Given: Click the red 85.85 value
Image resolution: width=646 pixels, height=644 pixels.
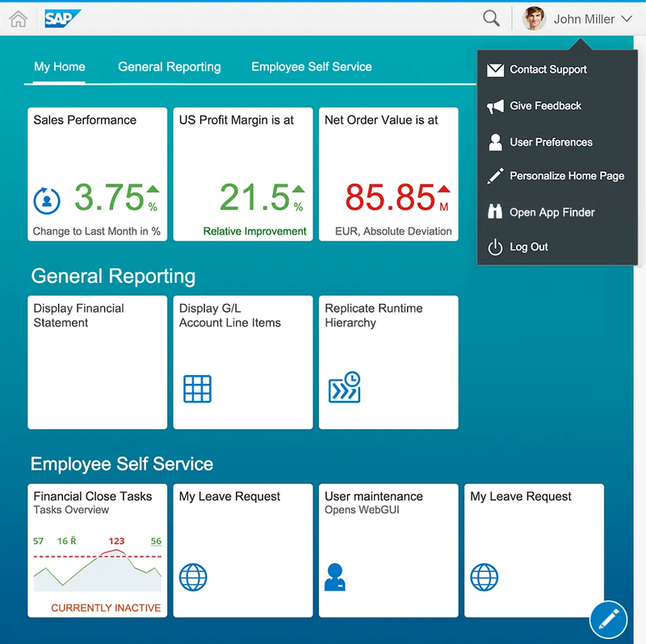Looking at the screenshot, I should pyautogui.click(x=390, y=197).
